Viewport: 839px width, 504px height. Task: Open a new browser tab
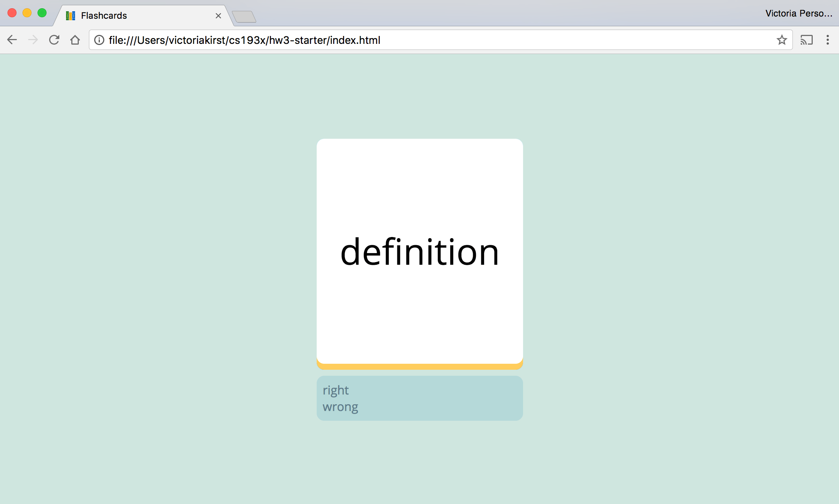pos(245,15)
